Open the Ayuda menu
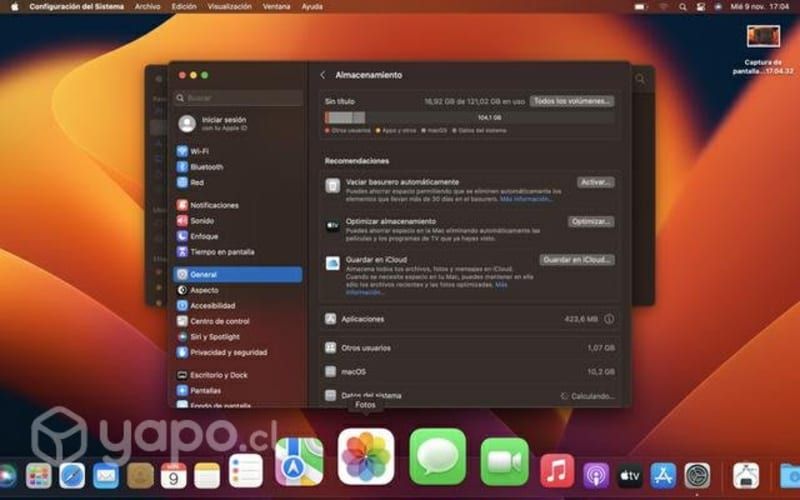 coord(312,7)
